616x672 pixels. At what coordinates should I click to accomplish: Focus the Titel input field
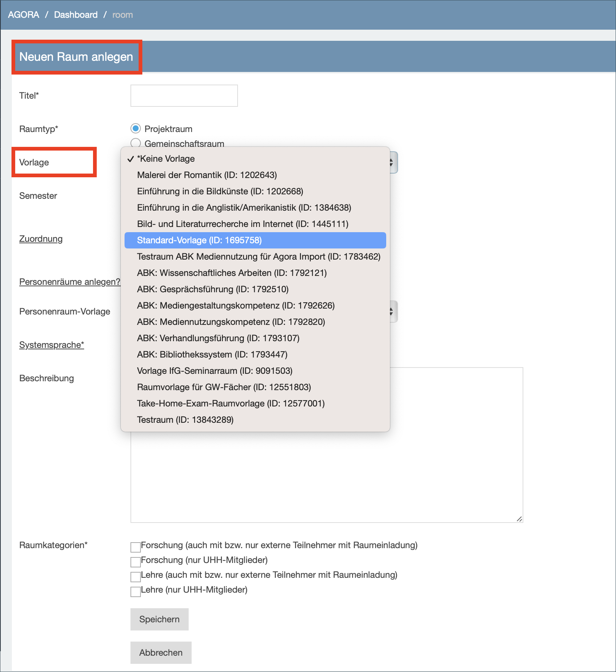(x=184, y=96)
